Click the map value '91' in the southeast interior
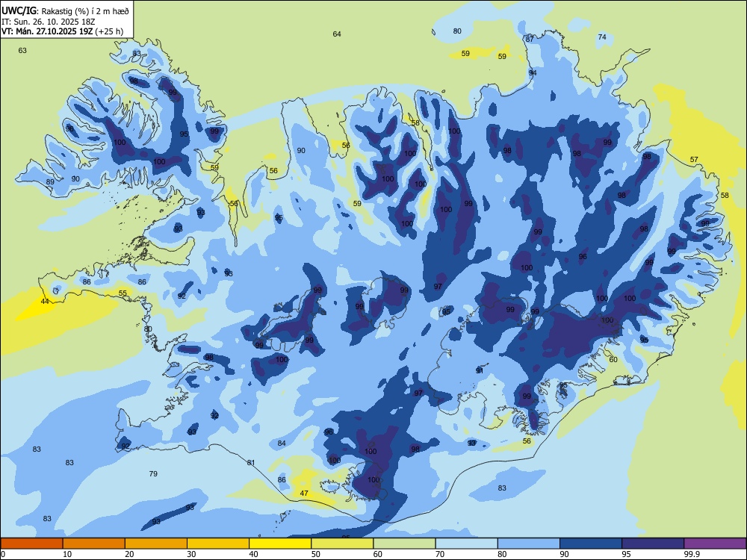747x560 pixels. [480, 370]
